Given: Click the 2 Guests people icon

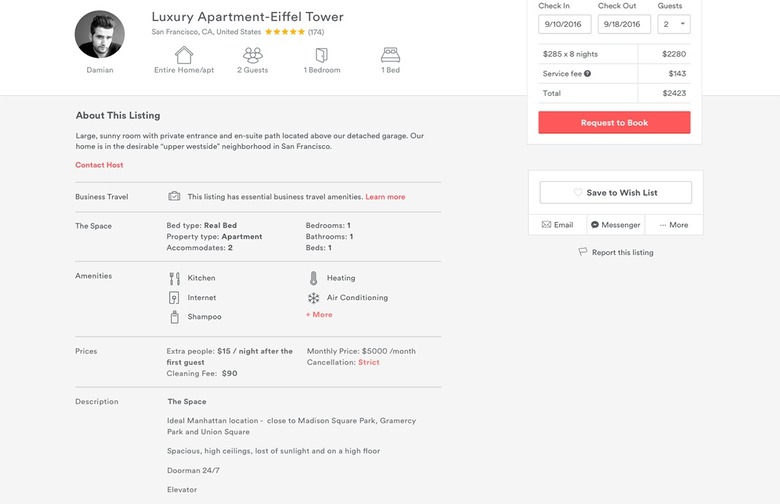Looking at the screenshot, I should (252, 55).
